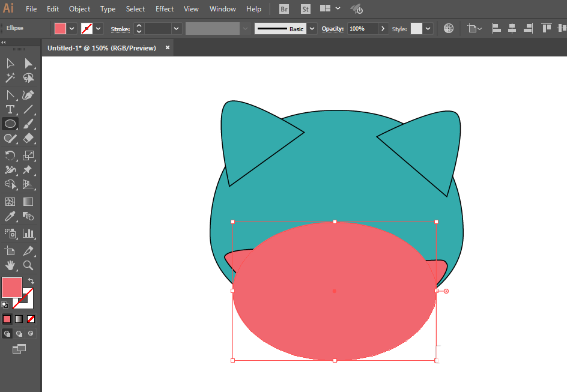
Task: Enable Gradient fill mode
Action: click(19, 319)
